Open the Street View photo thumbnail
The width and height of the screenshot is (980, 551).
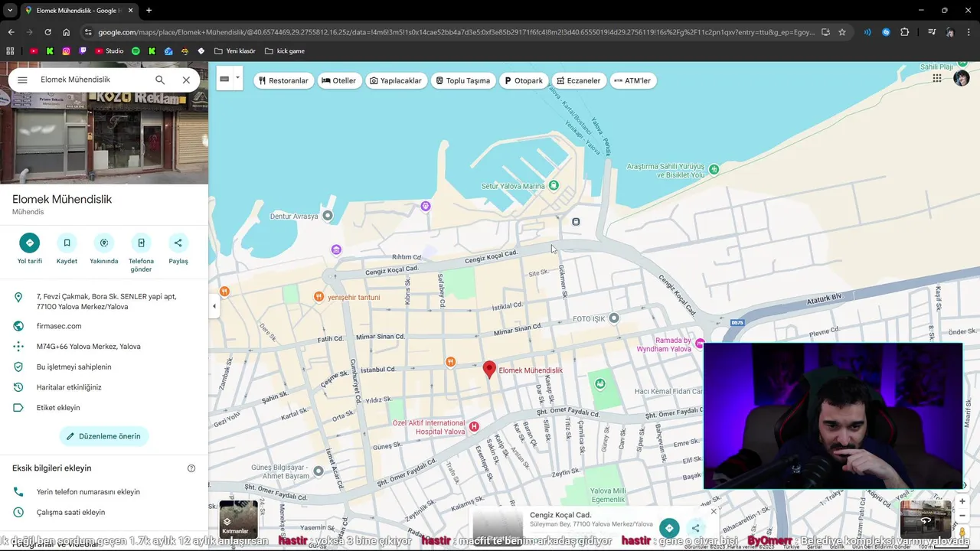click(x=926, y=520)
